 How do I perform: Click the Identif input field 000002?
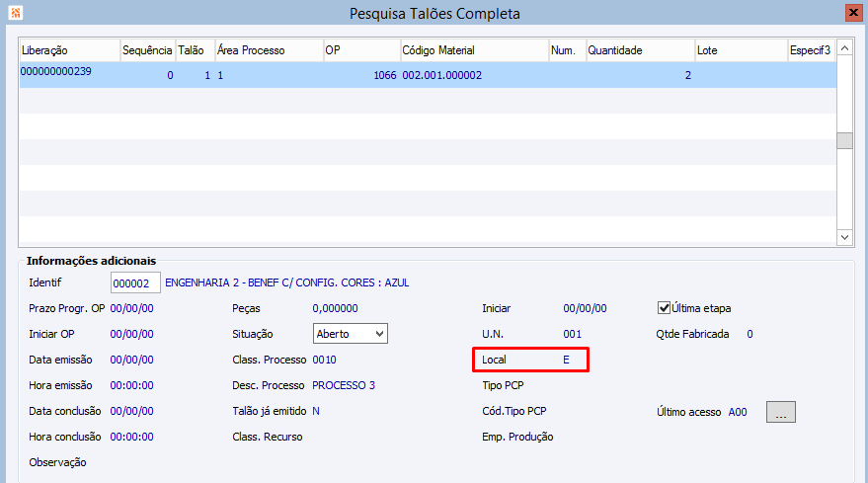(x=135, y=283)
